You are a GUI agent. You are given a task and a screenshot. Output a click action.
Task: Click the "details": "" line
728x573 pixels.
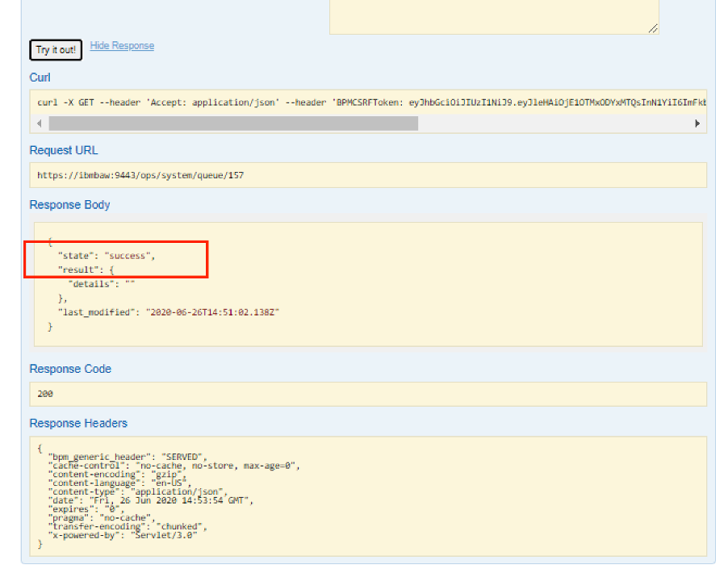point(102,284)
